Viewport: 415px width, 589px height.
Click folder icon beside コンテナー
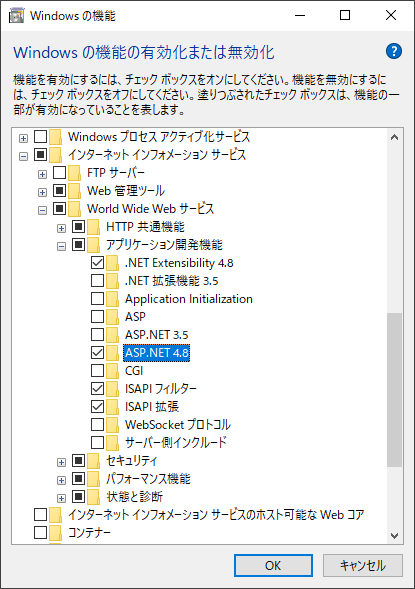[55, 533]
